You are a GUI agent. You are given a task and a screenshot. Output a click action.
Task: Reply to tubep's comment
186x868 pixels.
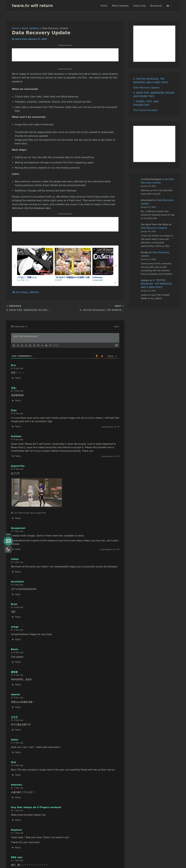16,572
